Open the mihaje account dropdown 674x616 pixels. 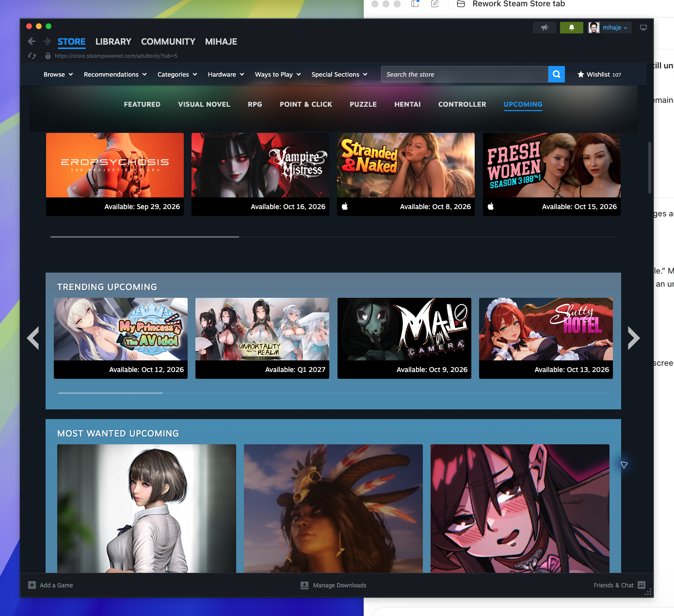pos(615,28)
